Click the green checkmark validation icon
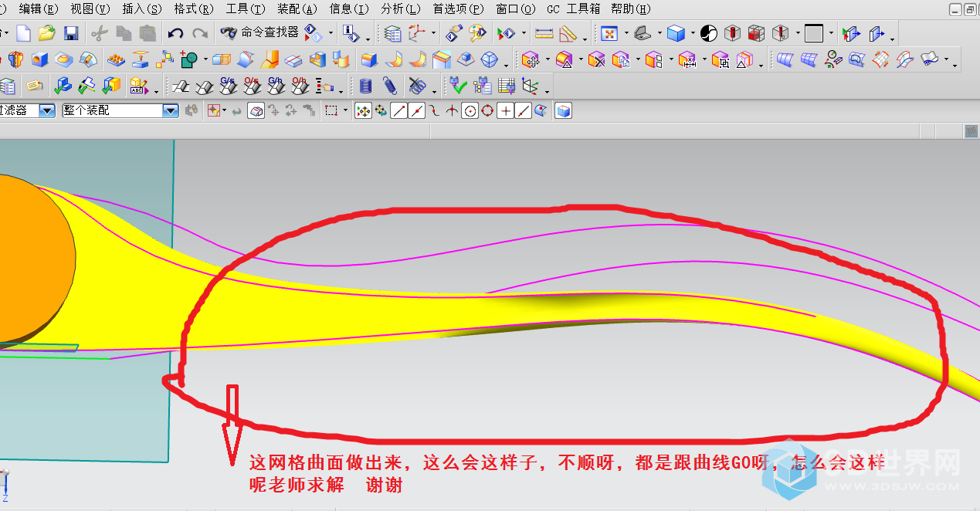Viewport: 980px width, 511px height. click(458, 85)
